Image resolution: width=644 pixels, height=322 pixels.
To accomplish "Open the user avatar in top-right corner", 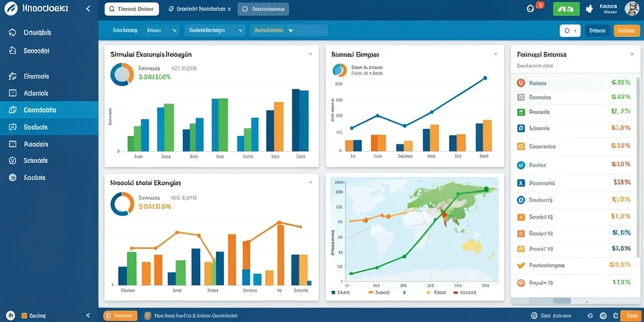I will point(631,8).
